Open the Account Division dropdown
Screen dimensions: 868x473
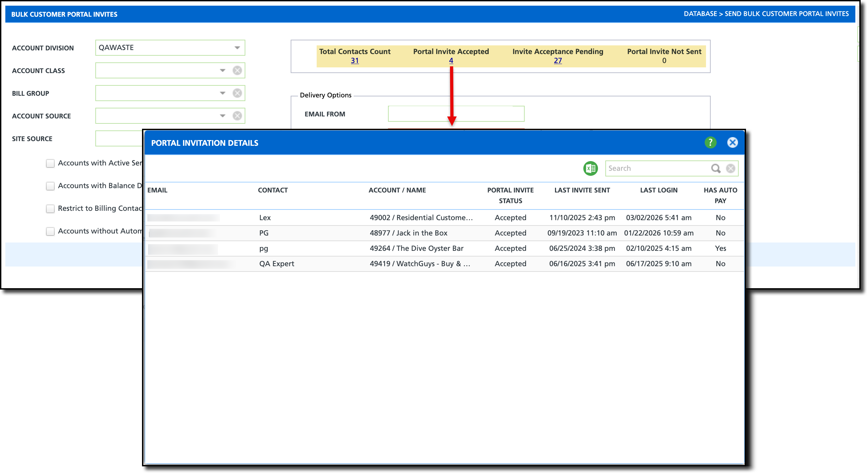(x=237, y=48)
